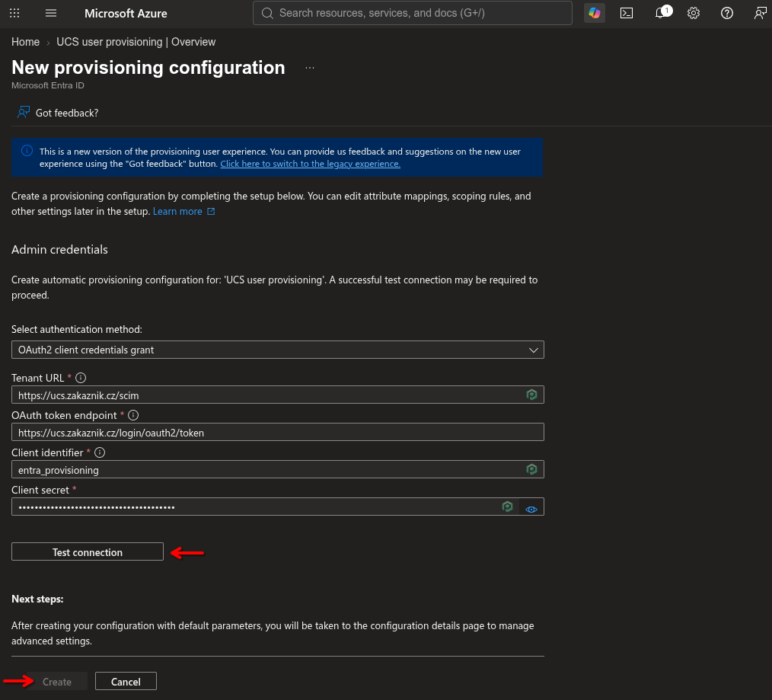The height and width of the screenshot is (700, 772).
Task: Click the Got feedback person icon
Action: coord(23,113)
